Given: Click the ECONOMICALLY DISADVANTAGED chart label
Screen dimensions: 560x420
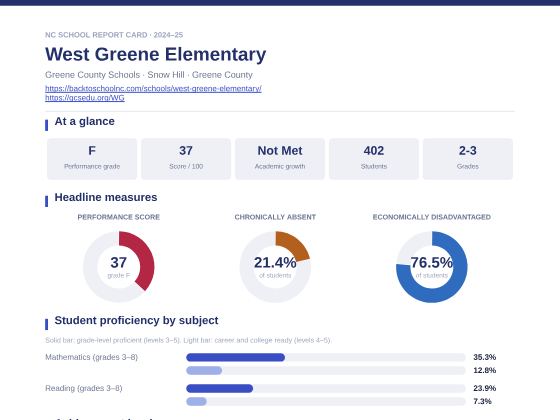Looking at the screenshot, I should (x=431, y=217).
